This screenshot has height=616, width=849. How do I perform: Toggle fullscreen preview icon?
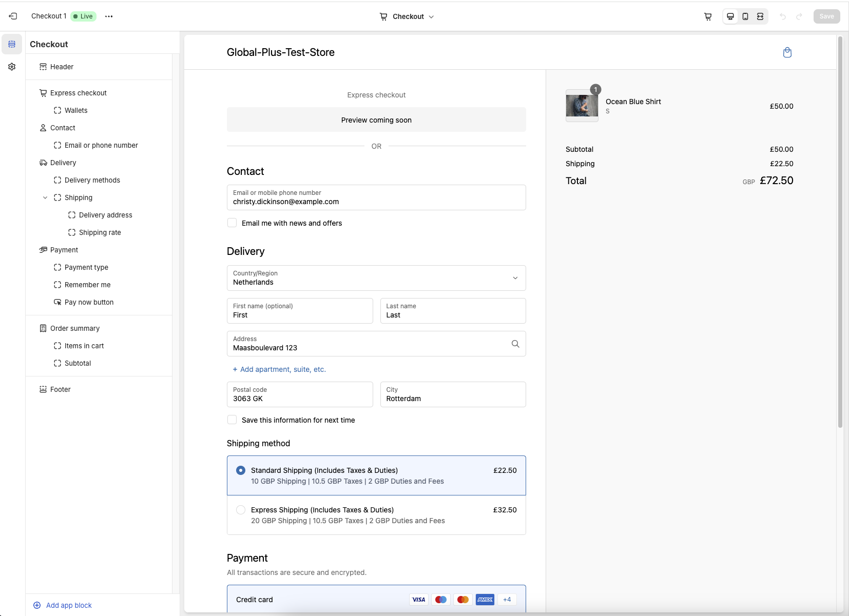click(x=760, y=16)
